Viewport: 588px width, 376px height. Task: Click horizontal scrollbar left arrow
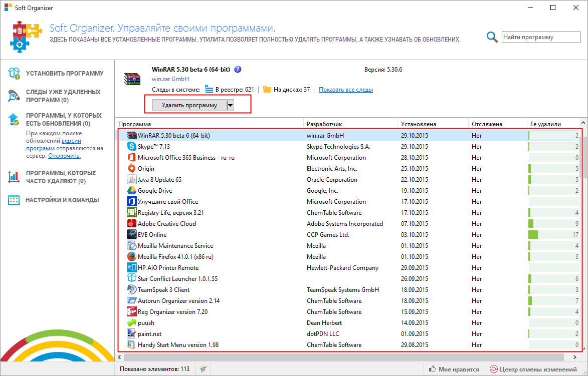pos(120,357)
